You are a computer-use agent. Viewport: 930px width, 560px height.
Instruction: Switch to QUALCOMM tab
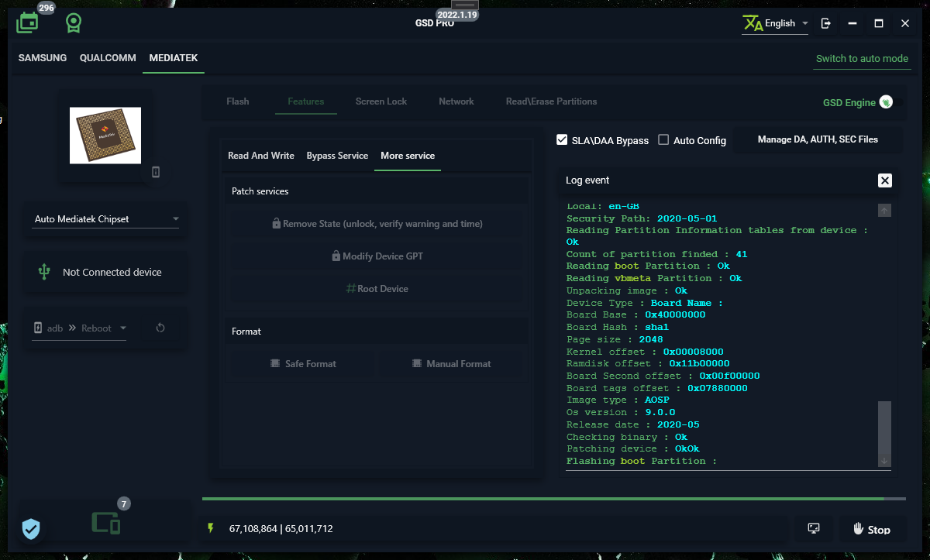click(x=108, y=58)
